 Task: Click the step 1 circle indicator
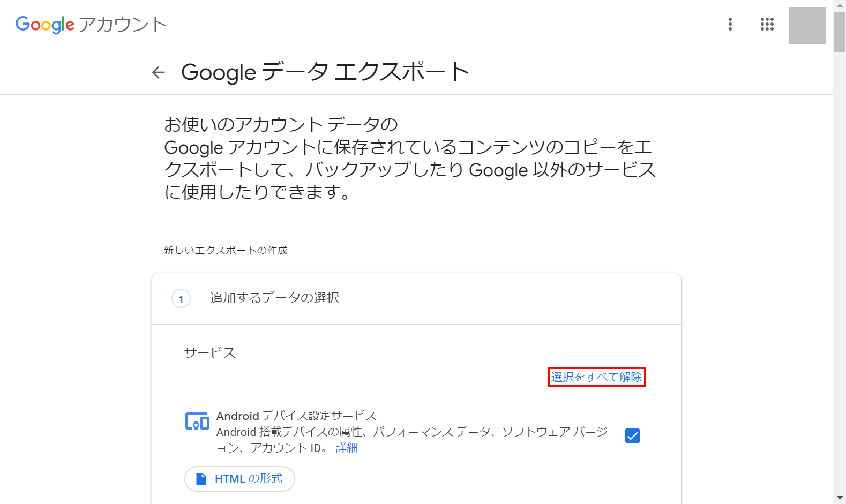(x=181, y=299)
